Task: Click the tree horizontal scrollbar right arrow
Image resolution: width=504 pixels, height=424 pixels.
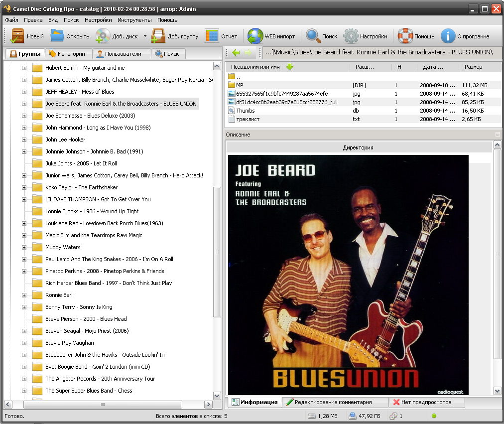Action: 208,405
